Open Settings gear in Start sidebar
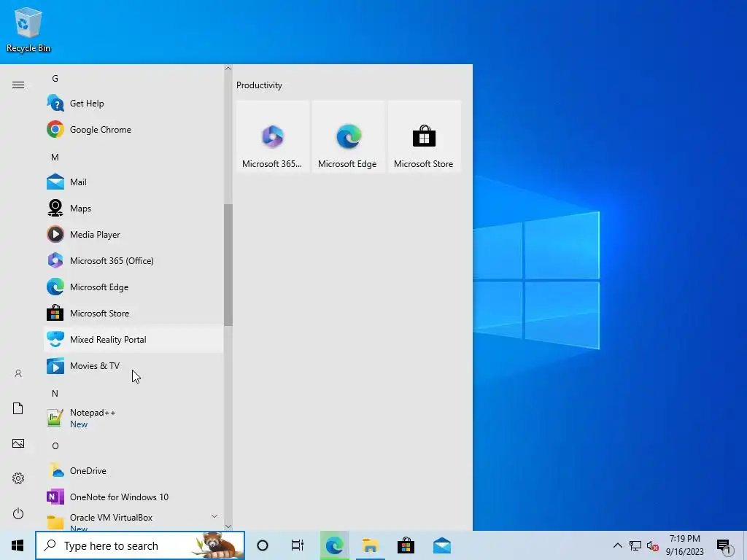Screen dimensions: 747x560 [18, 478]
